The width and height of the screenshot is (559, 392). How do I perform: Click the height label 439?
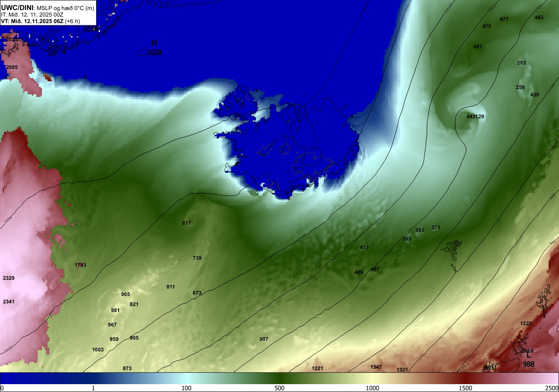tap(535, 95)
